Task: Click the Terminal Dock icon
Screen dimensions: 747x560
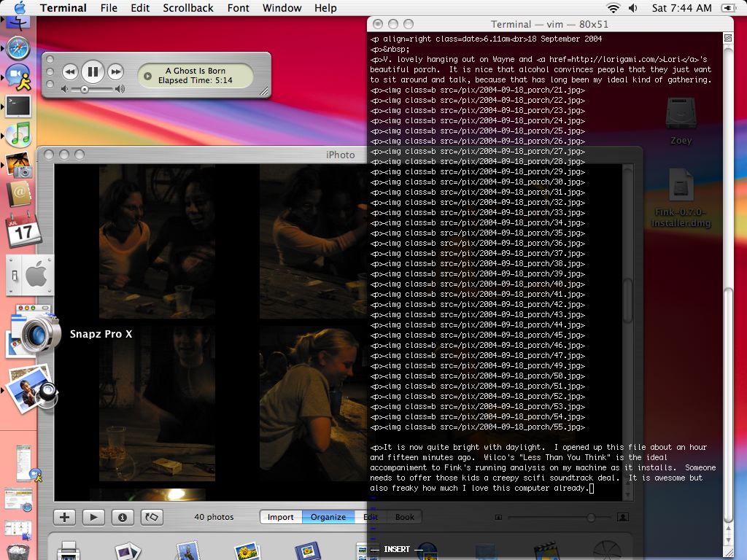Action: tap(18, 106)
